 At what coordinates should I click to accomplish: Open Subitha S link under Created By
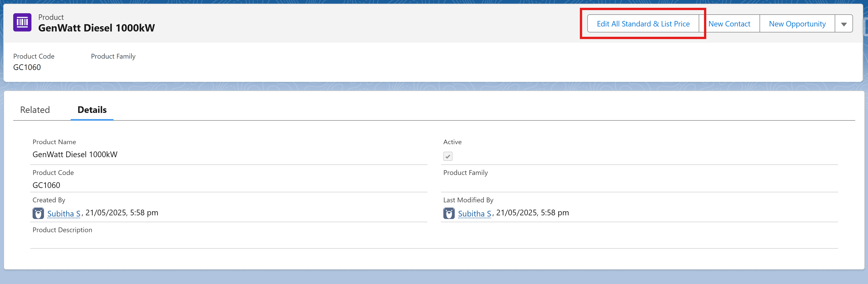coord(64,214)
